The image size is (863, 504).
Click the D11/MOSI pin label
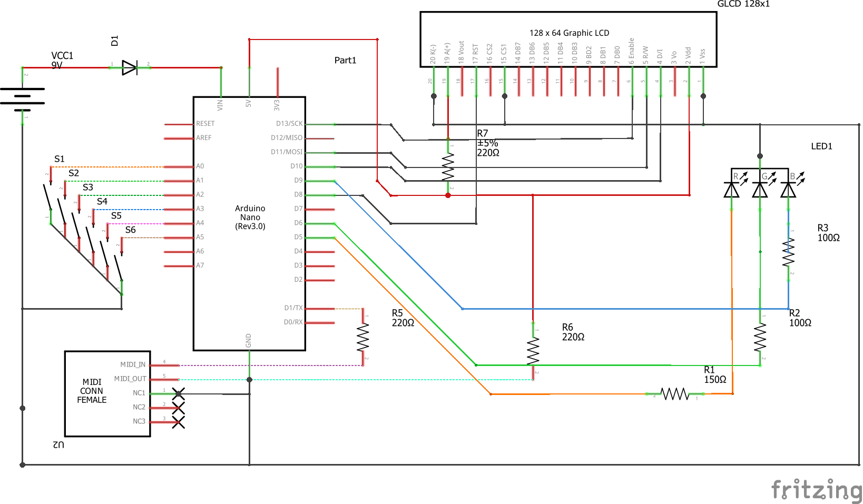287,152
